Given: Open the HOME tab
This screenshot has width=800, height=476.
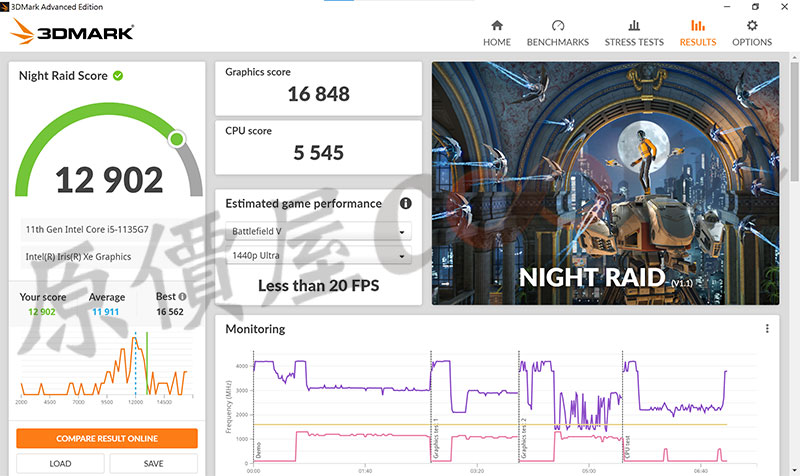Looking at the screenshot, I should [496, 34].
